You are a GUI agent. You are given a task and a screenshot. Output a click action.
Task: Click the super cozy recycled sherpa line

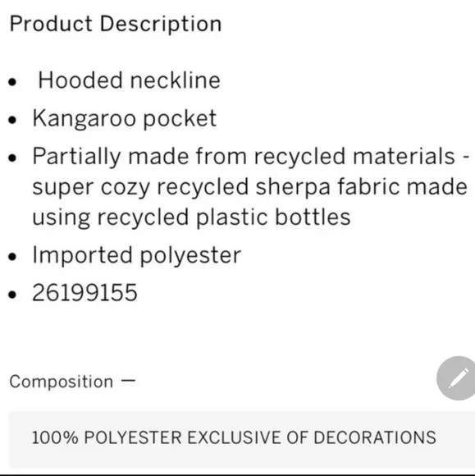[249, 186]
